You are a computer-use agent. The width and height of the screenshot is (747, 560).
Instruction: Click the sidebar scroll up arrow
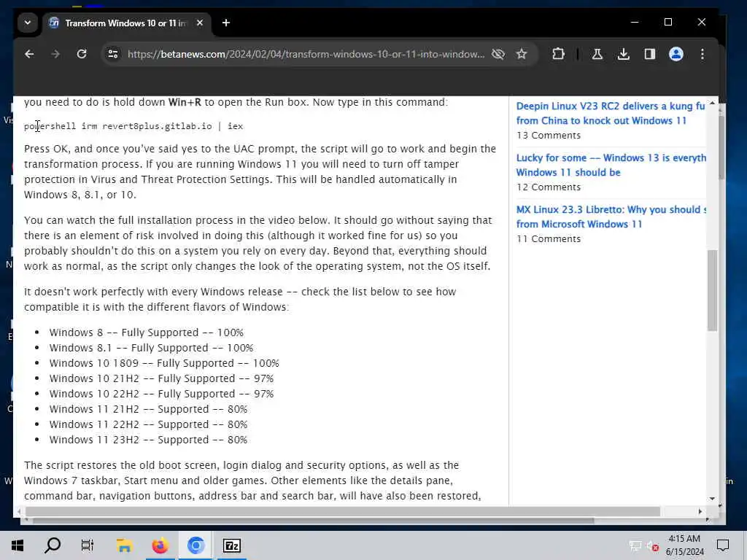[x=712, y=104]
